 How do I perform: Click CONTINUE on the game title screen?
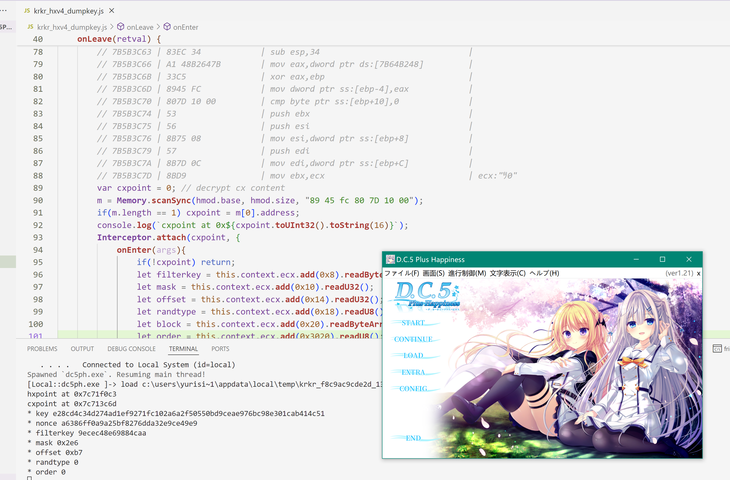[414, 339]
